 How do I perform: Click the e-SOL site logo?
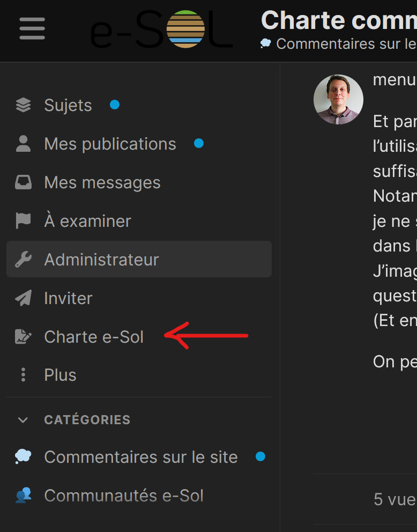(161, 29)
